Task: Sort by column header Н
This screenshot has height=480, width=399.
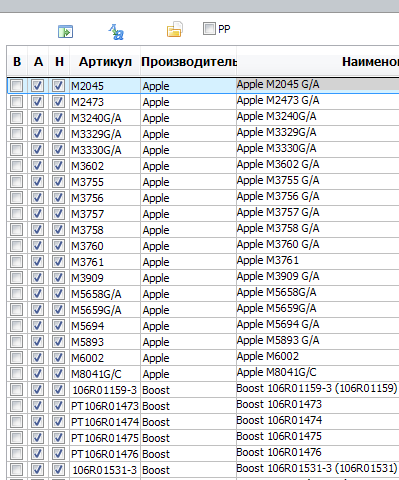Action: click(59, 62)
